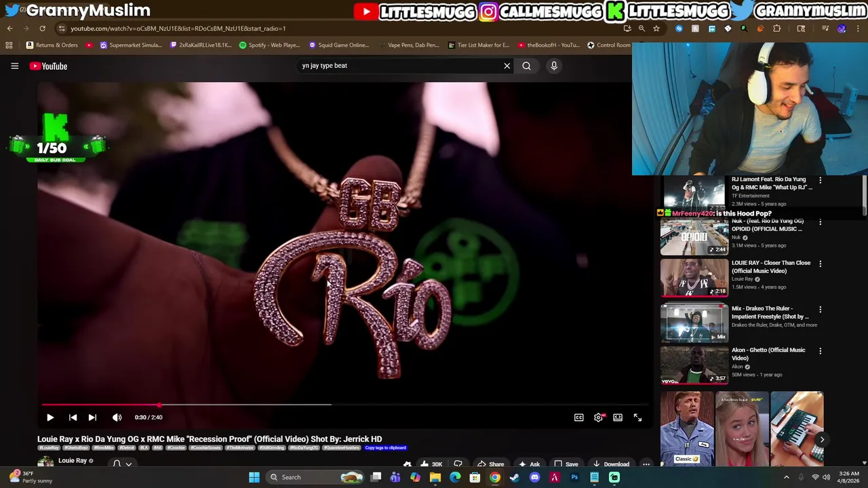This screenshot has height=488, width=868.
Task: Go back with the browser back arrow
Action: pos(9,28)
